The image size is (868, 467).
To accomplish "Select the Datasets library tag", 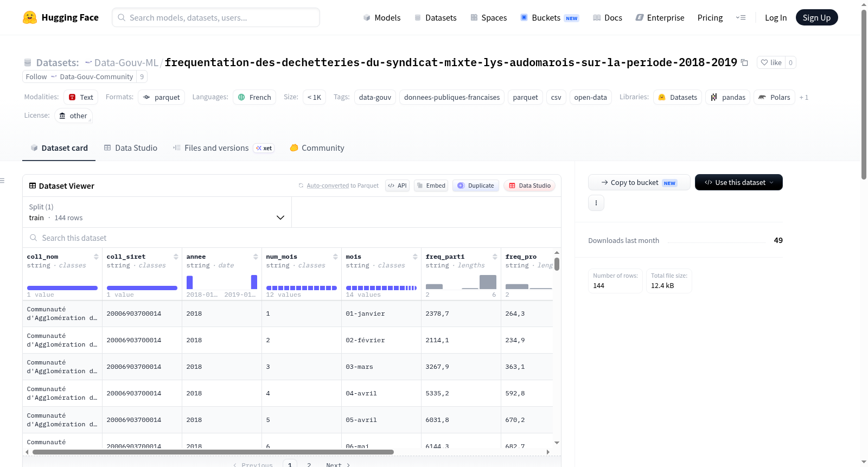I will 678,97.
